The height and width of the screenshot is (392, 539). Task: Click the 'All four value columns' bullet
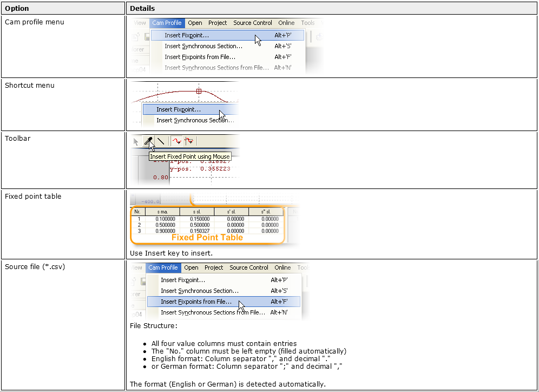(224, 343)
